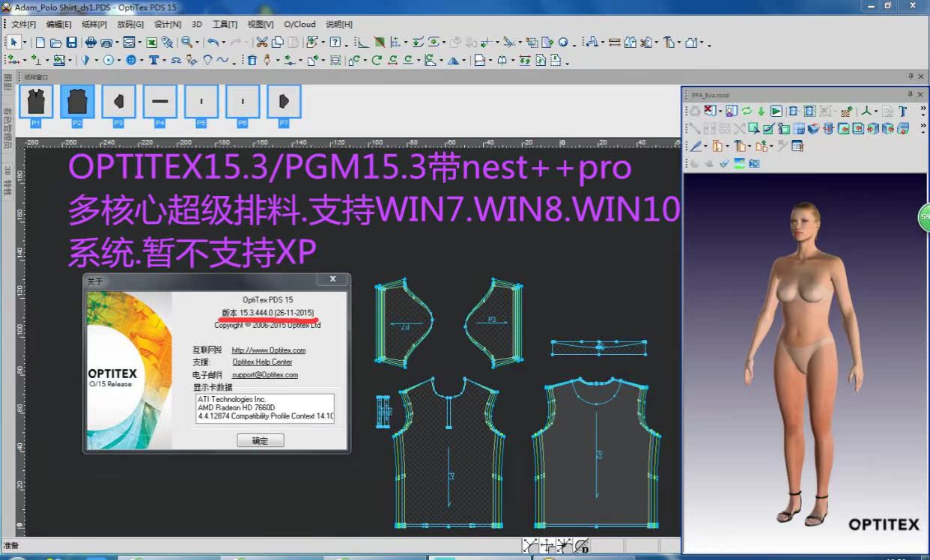Click the 版本 15.3.444.0 version text

267,312
